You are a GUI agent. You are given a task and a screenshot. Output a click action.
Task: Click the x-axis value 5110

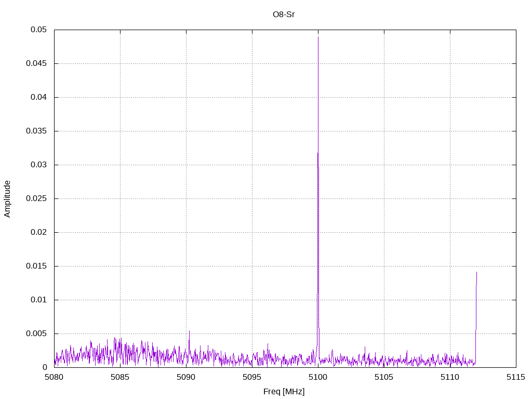[450, 377]
